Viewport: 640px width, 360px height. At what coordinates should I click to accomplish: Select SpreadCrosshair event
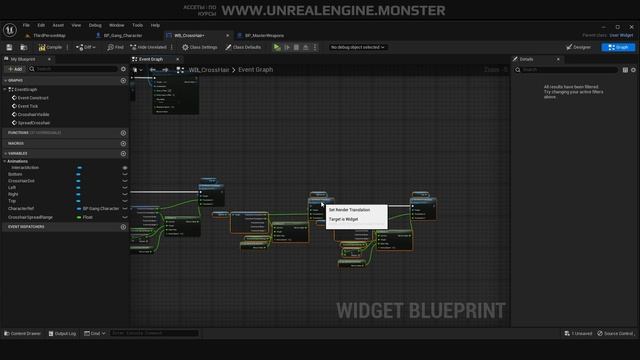(33, 123)
